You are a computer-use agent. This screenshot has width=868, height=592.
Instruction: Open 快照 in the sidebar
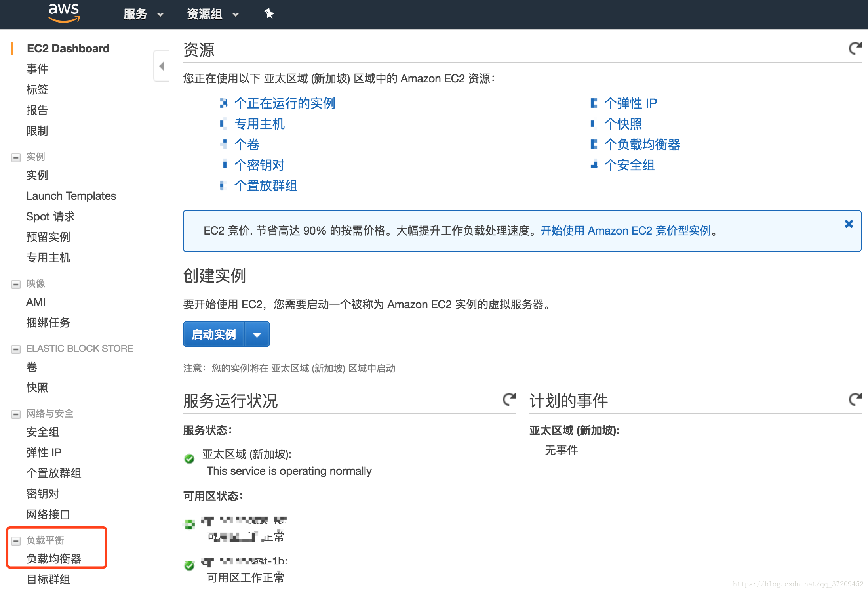tap(37, 388)
